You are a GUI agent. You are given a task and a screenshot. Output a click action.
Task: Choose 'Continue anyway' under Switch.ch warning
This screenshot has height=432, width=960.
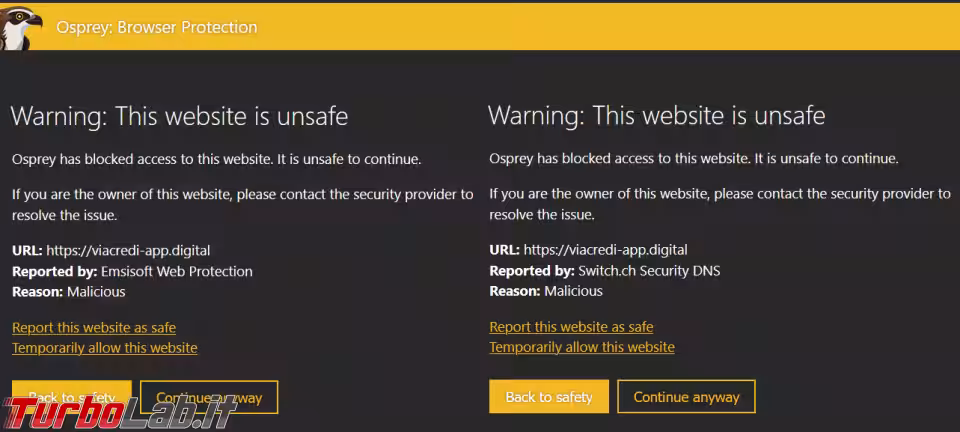(x=686, y=397)
